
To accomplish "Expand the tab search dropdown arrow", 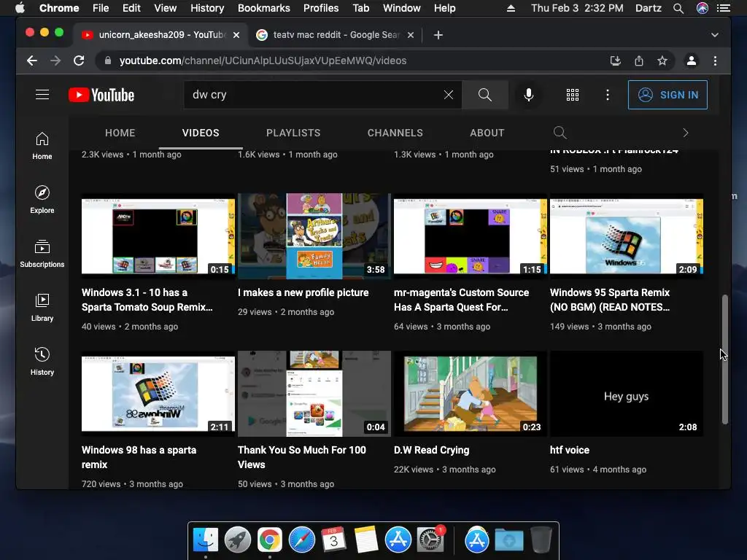I will pos(715,35).
